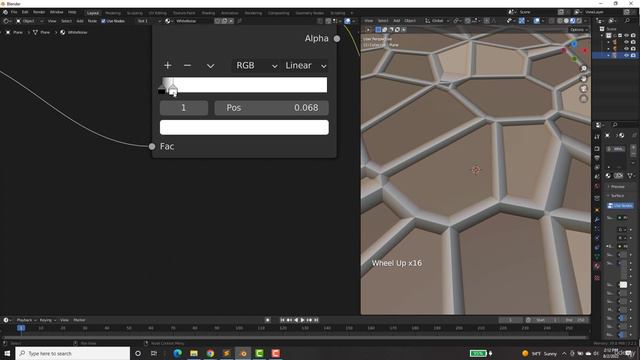Open the viewport Options dropdown
This screenshot has height=360, width=640.
tap(578, 29)
